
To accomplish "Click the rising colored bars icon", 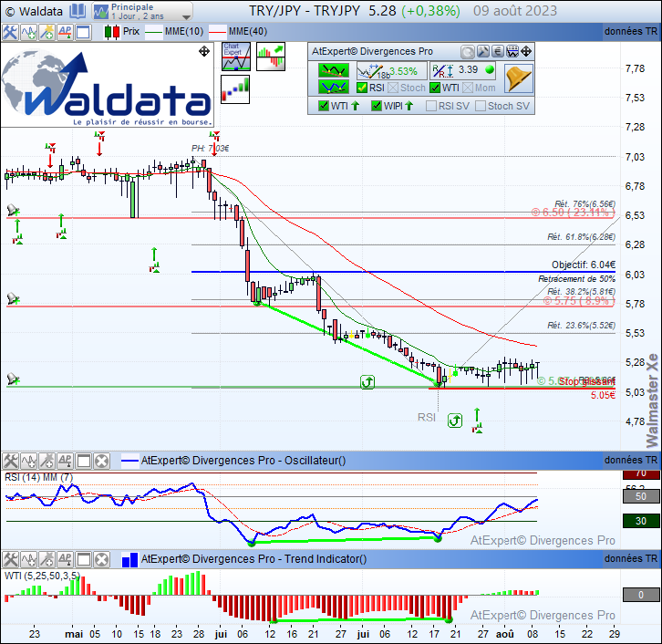I will [235, 89].
